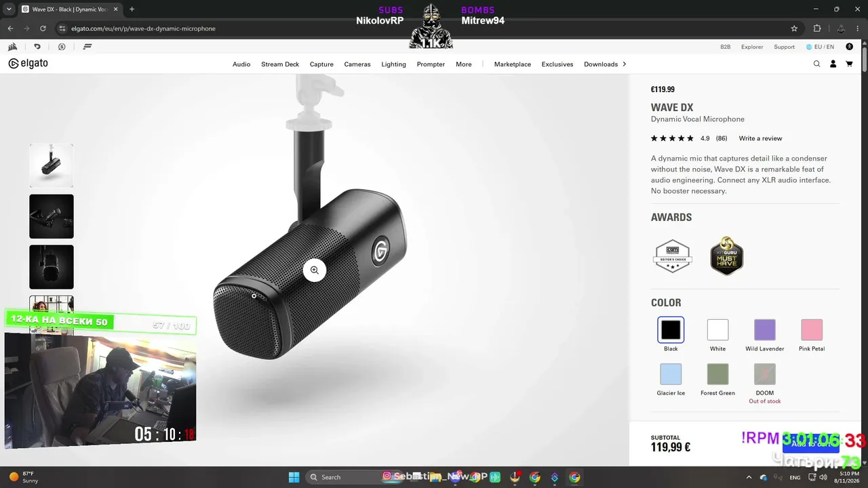Viewport: 868px width, 488px height.
Task: Show hidden system tray icons
Action: point(749,477)
